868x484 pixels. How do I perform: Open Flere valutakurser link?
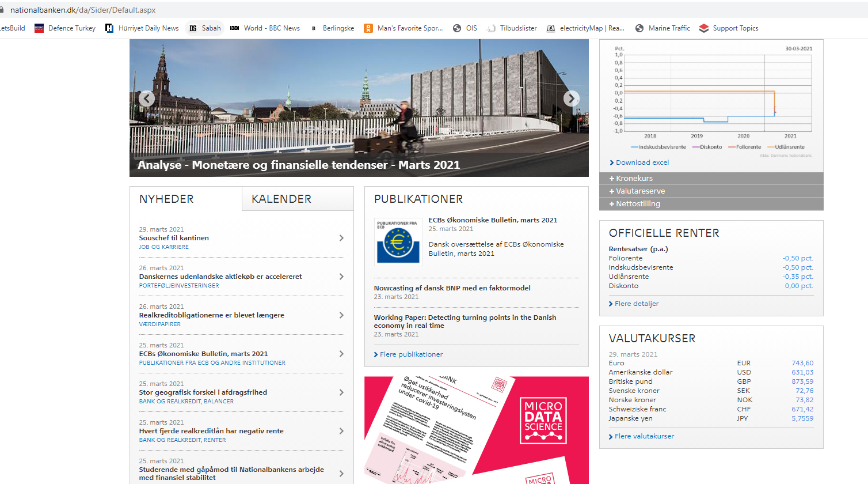pyautogui.click(x=644, y=436)
